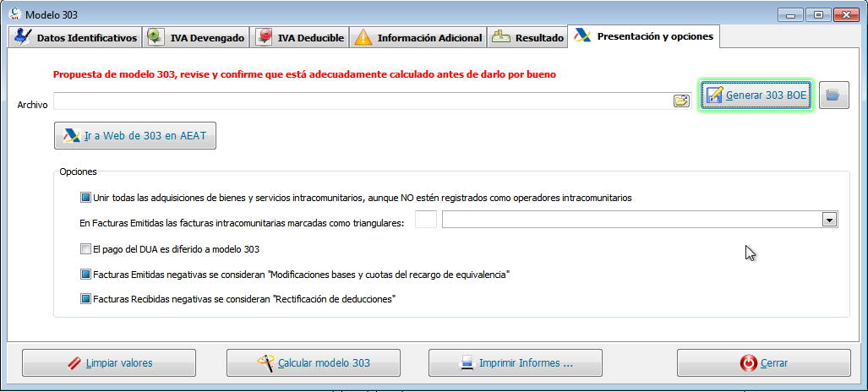
Task: Click the small code box before triangulares dropdown
Action: click(x=426, y=220)
